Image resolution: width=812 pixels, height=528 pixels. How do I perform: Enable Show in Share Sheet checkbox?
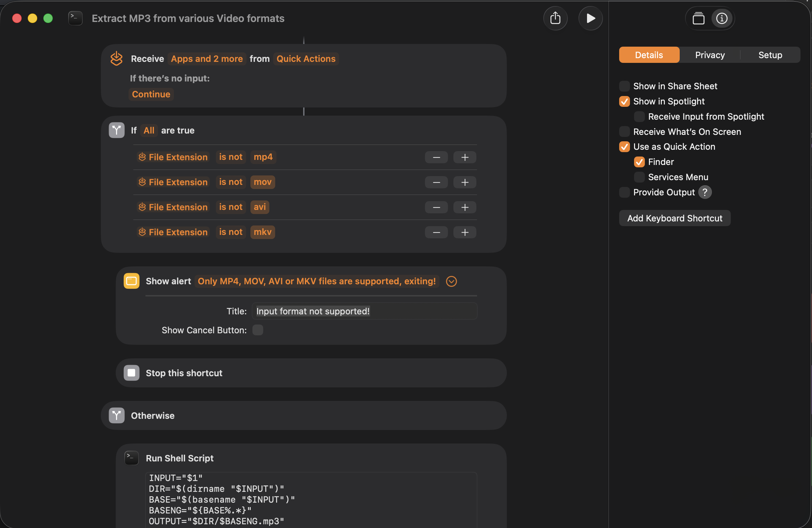point(624,86)
